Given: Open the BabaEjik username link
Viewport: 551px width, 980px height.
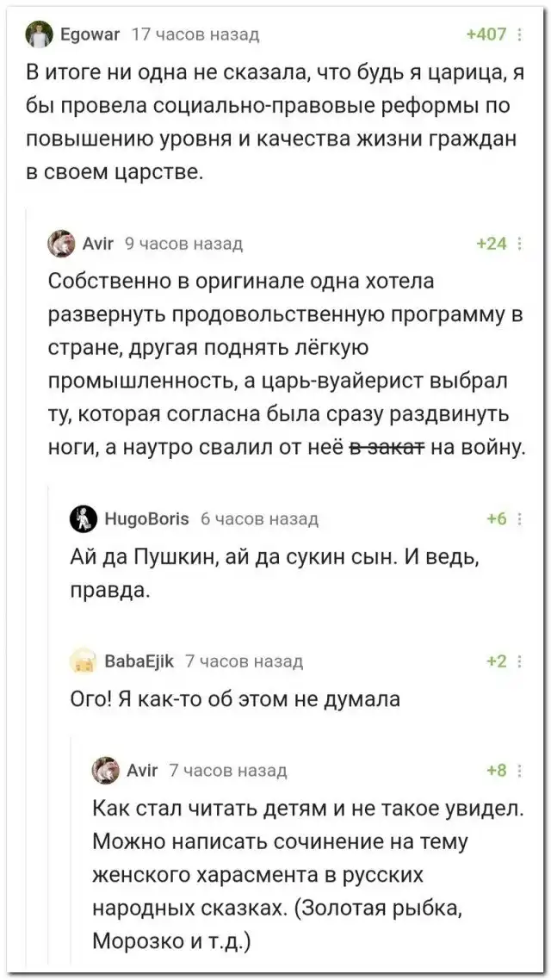Looking at the screenshot, I should pos(139,661).
